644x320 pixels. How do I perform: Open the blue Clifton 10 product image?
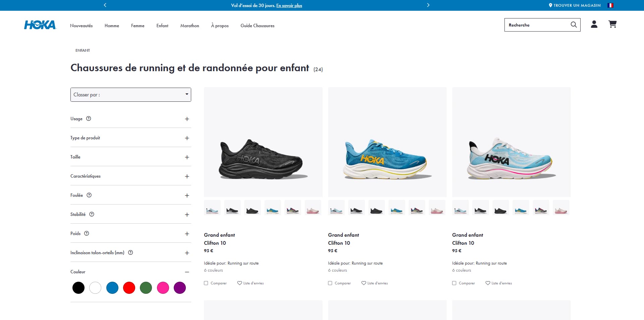pos(387,142)
